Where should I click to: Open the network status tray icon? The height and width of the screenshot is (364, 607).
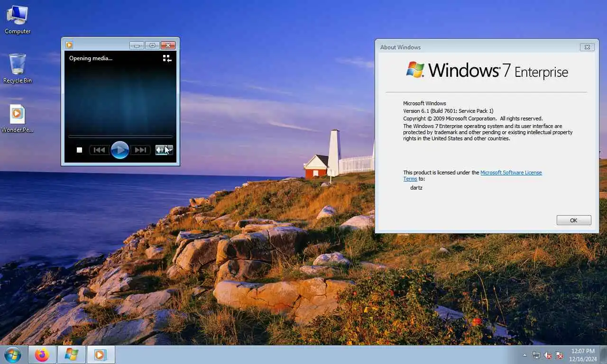536,355
